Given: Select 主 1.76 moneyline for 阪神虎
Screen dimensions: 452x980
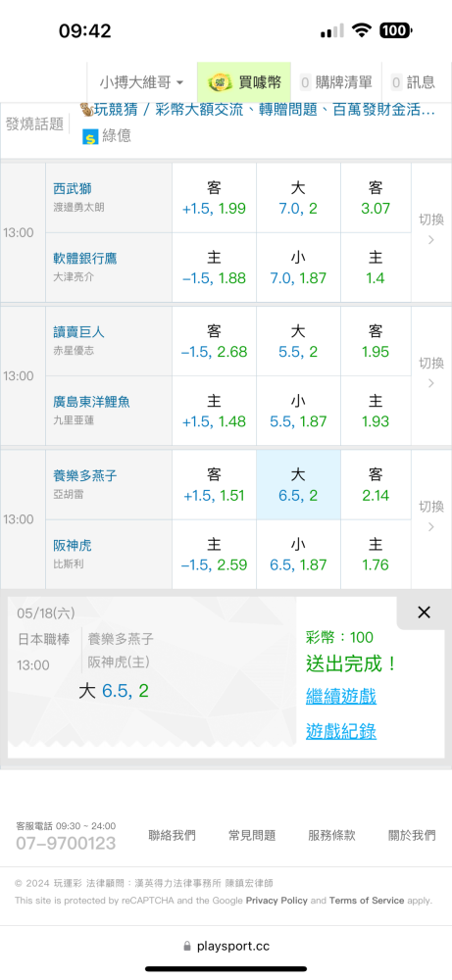Looking at the screenshot, I should [x=376, y=555].
